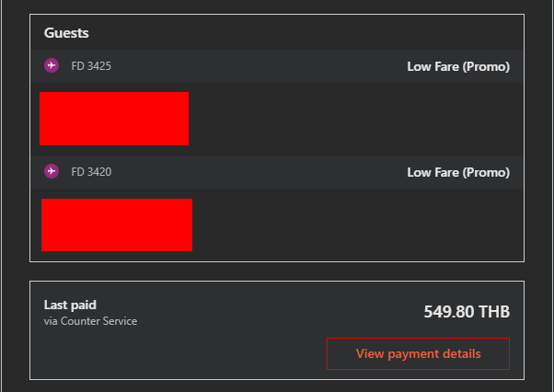Click the redacted guest block under FD 3420
The height and width of the screenshot is (392, 554).
coord(117,225)
